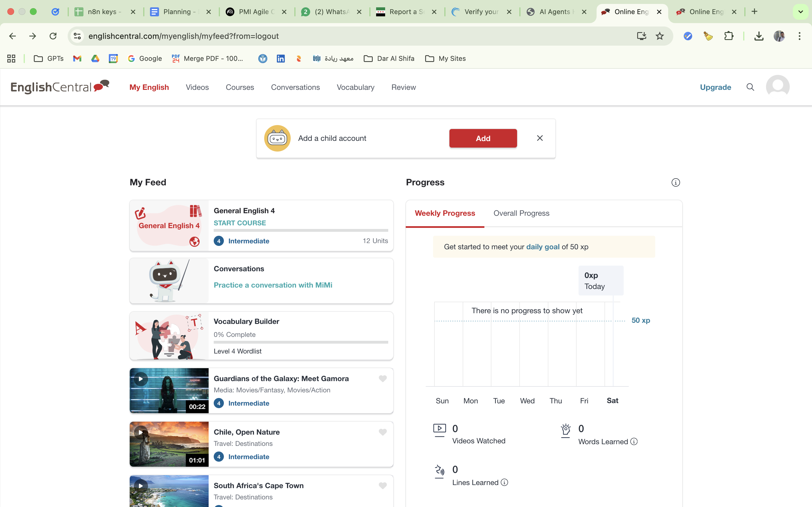
Task: Expand the tab search dropdown arrow
Action: (x=801, y=12)
